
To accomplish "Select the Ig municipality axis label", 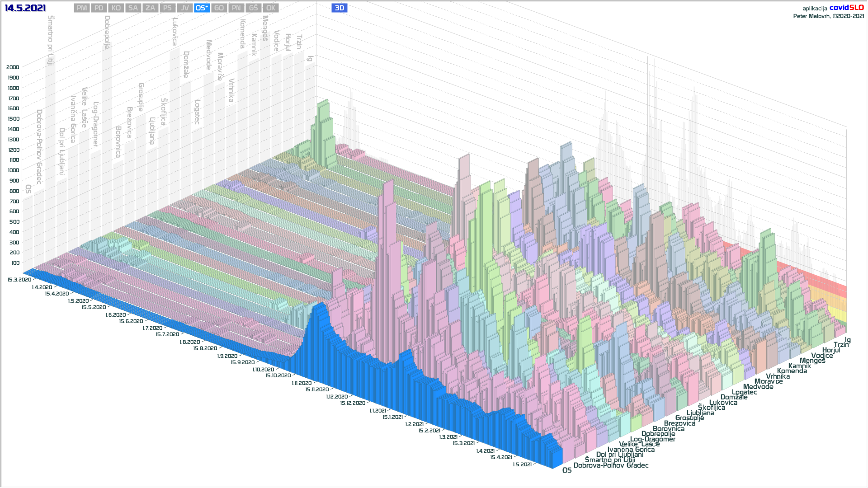I will (x=848, y=340).
